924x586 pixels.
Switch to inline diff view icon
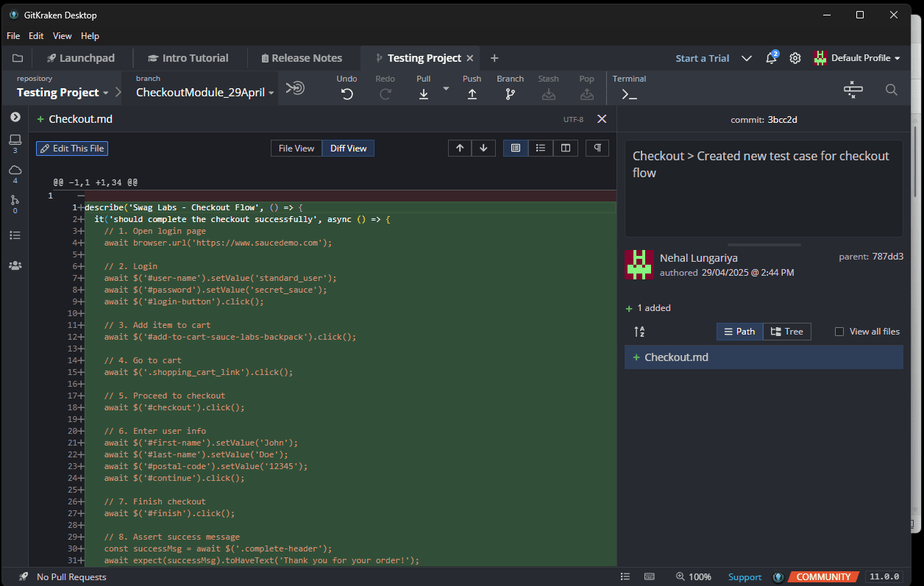pyautogui.click(x=541, y=148)
